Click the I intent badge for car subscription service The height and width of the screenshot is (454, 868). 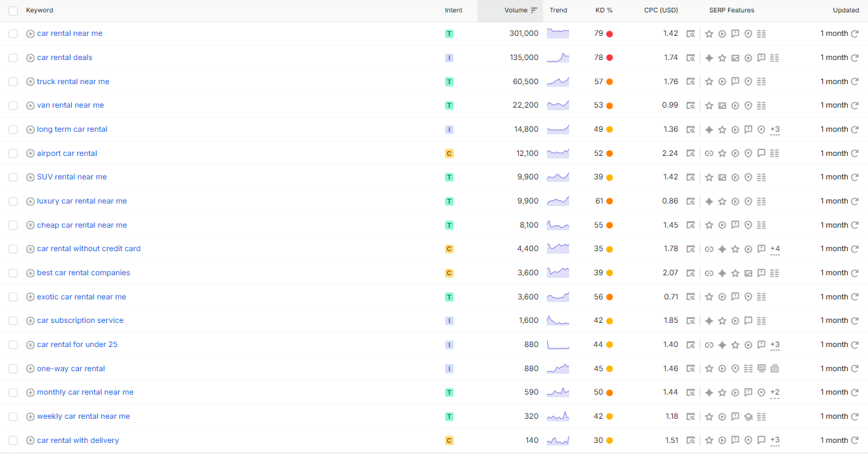pos(449,321)
